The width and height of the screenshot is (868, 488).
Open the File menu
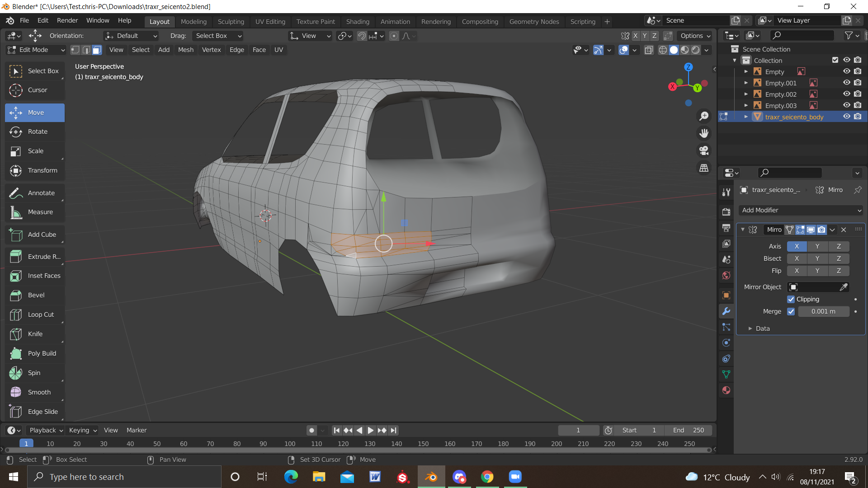(24, 21)
